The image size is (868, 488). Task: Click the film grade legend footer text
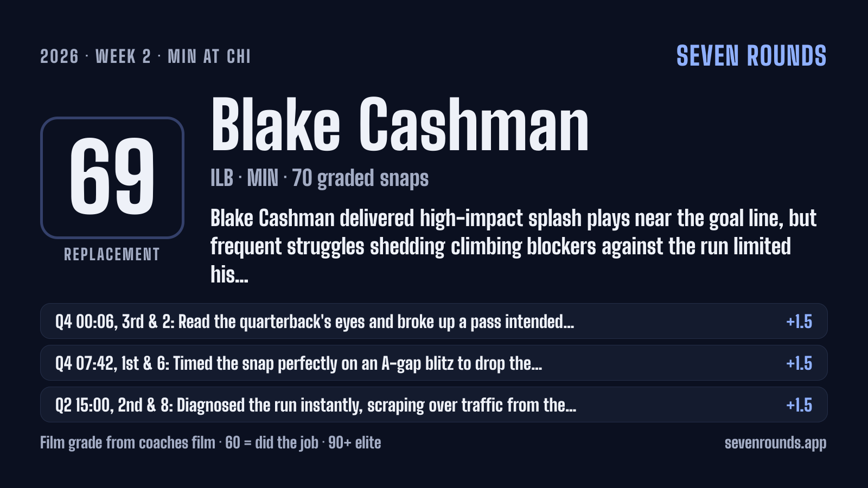(210, 442)
